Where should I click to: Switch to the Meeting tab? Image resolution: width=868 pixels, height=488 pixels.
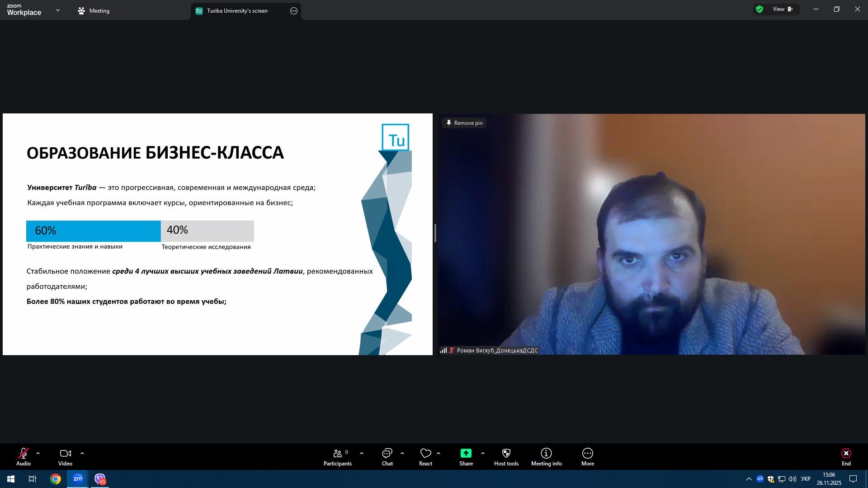pos(94,11)
